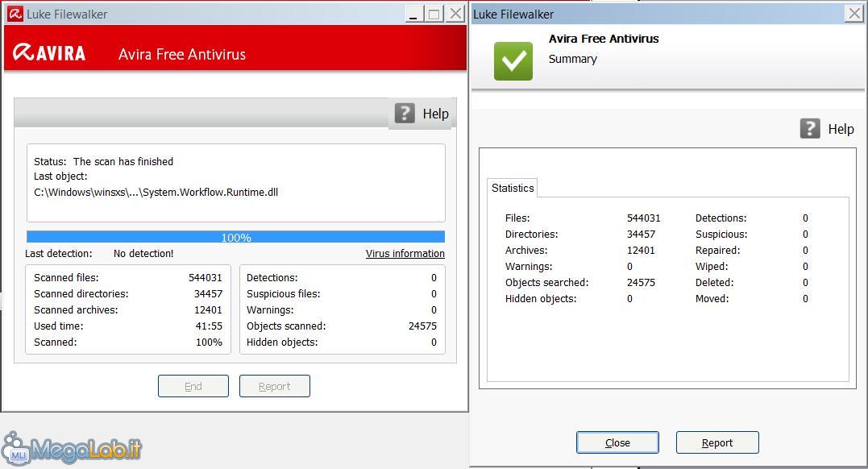Screen dimensions: 868x469
Task: Click the 'Warnings:' label in Statistics
Action: [x=529, y=267]
